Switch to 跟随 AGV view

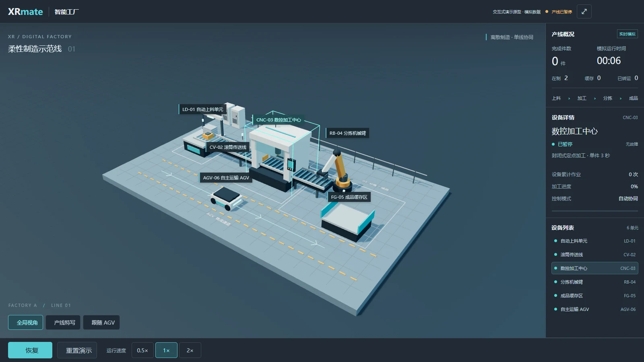(x=101, y=323)
